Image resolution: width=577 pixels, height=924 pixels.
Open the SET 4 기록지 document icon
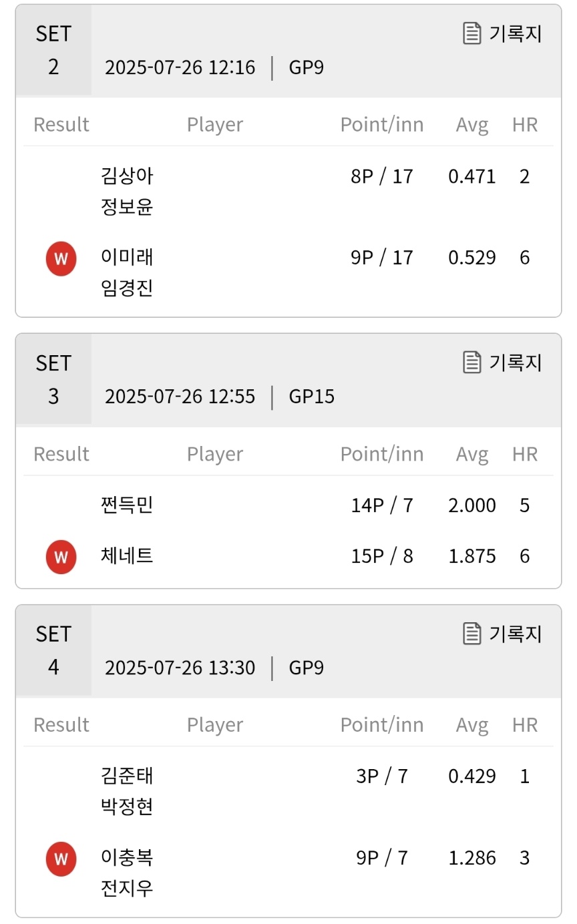[x=471, y=634]
